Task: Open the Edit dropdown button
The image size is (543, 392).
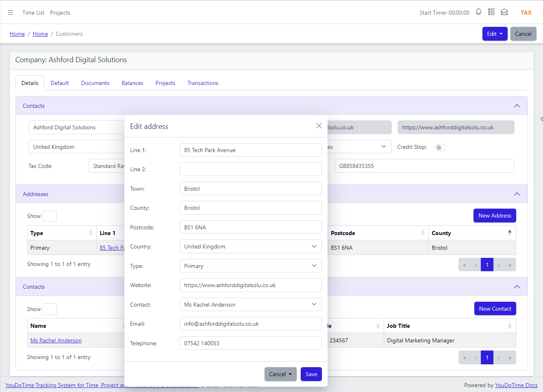Action: pyautogui.click(x=495, y=34)
